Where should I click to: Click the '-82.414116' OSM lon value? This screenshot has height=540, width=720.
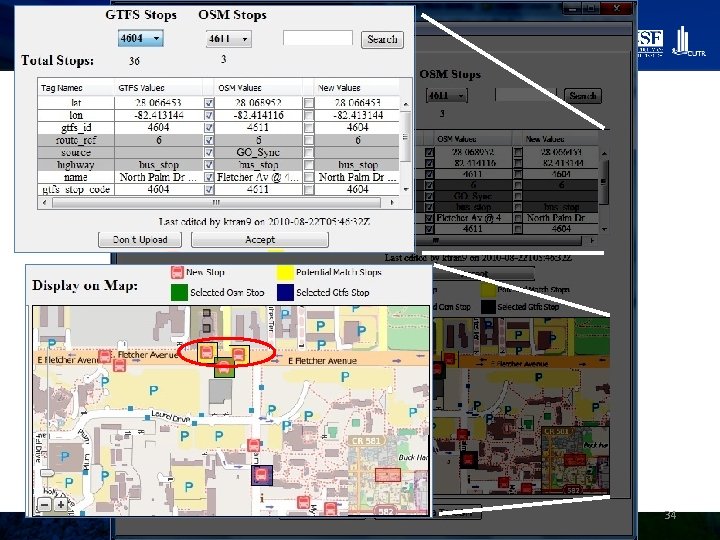258,115
